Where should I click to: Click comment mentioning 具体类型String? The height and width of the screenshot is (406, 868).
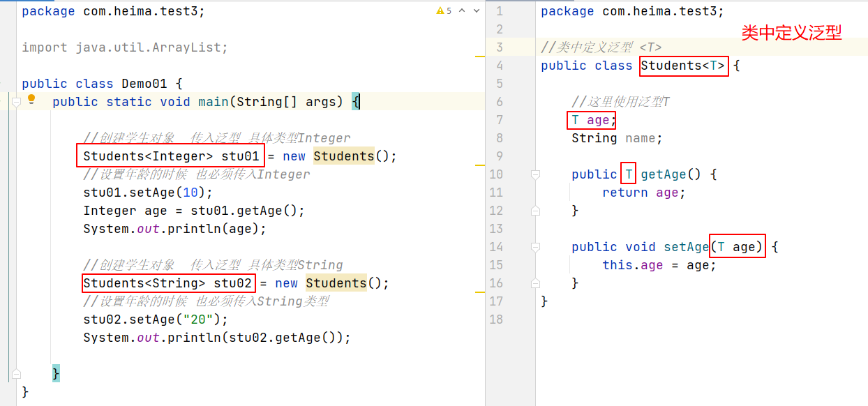(x=213, y=265)
